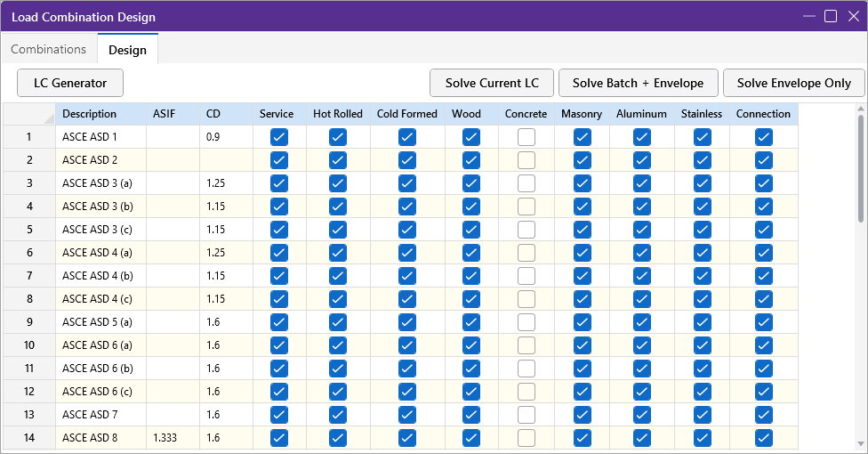Click the ASIF cell showing 1.333
The height and width of the screenshot is (454, 868).
[x=173, y=438]
